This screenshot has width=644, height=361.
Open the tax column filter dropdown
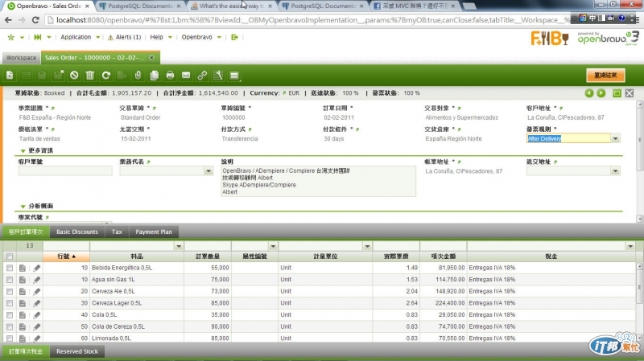(630, 246)
